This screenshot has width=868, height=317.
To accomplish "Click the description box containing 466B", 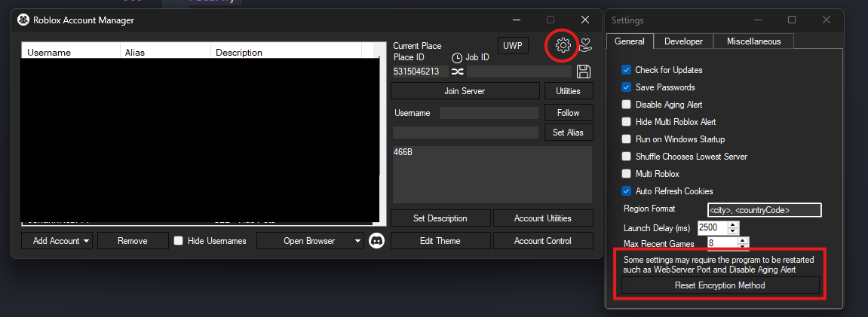I will point(492,175).
